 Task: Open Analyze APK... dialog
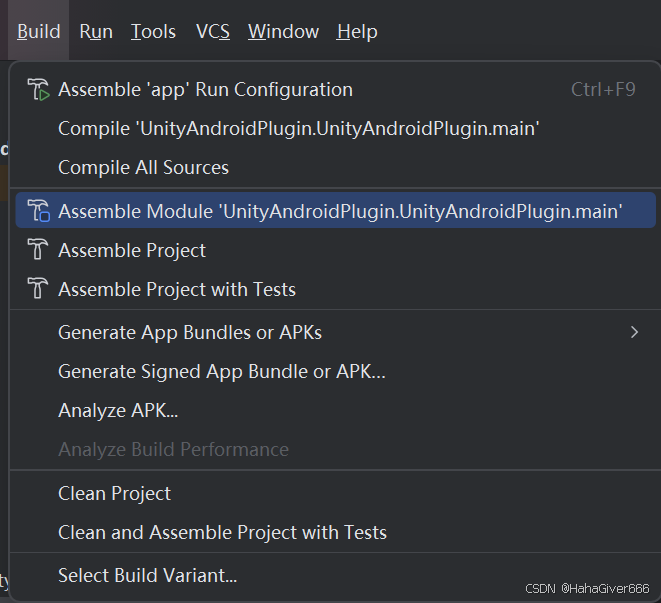(336, 410)
